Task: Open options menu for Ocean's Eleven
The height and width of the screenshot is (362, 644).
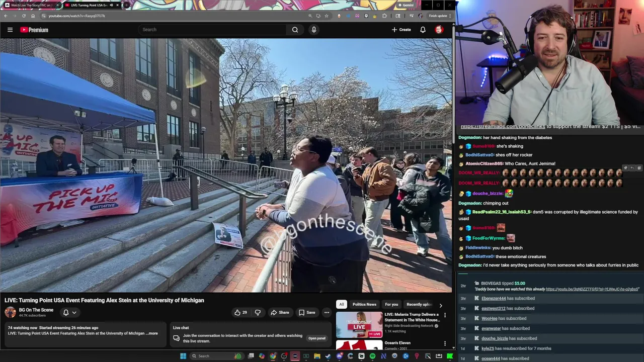Action: tap(445, 343)
